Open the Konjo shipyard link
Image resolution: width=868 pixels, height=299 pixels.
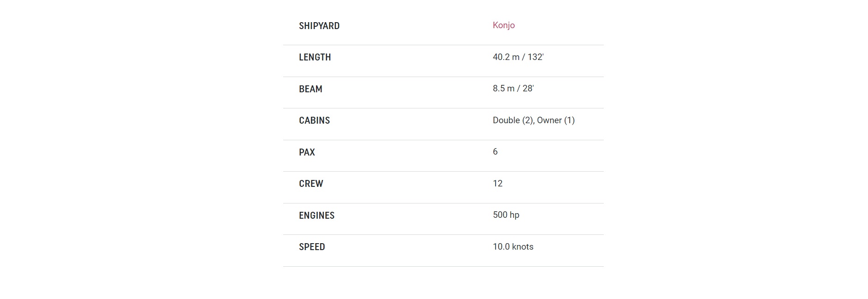(504, 25)
